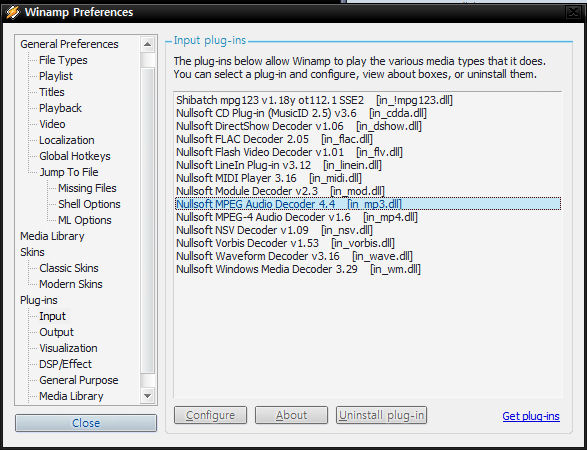This screenshot has width=587, height=450.
Task: Select Nullsoft MIDI Player 3.16
Action: (x=368, y=178)
